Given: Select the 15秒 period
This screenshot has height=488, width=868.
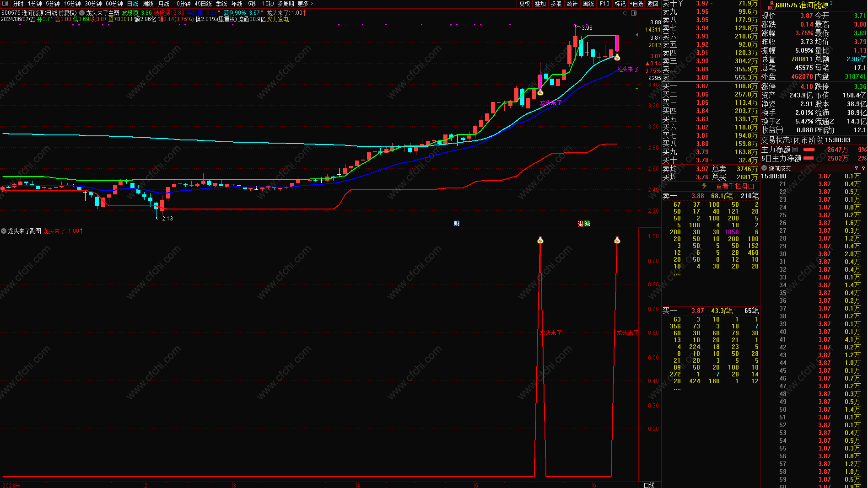Looking at the screenshot, I should 268,4.
